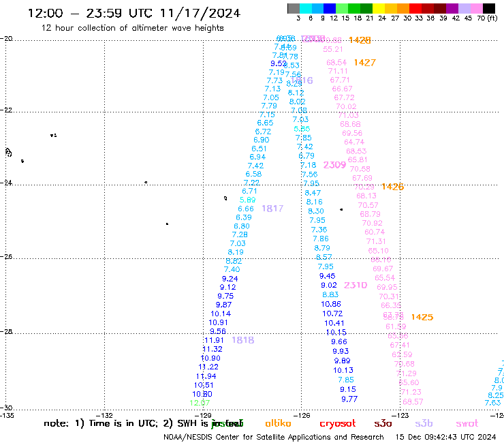The image size is (504, 443).
Task: Click the '70 (ft)' label under the color scale
Action: [x=487, y=18]
